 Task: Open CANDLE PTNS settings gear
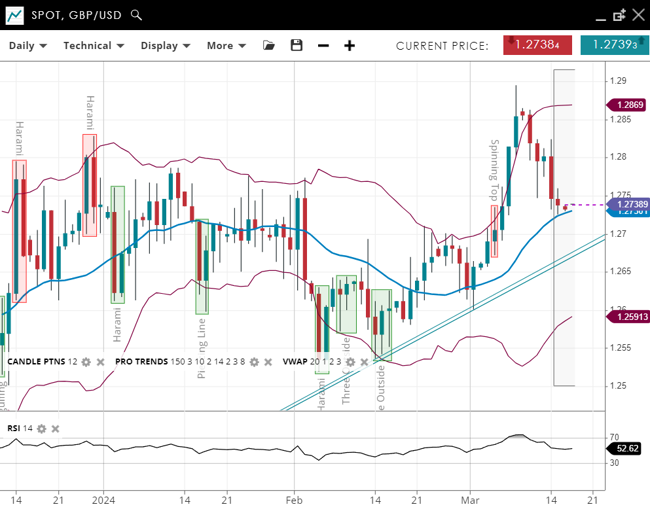point(86,361)
